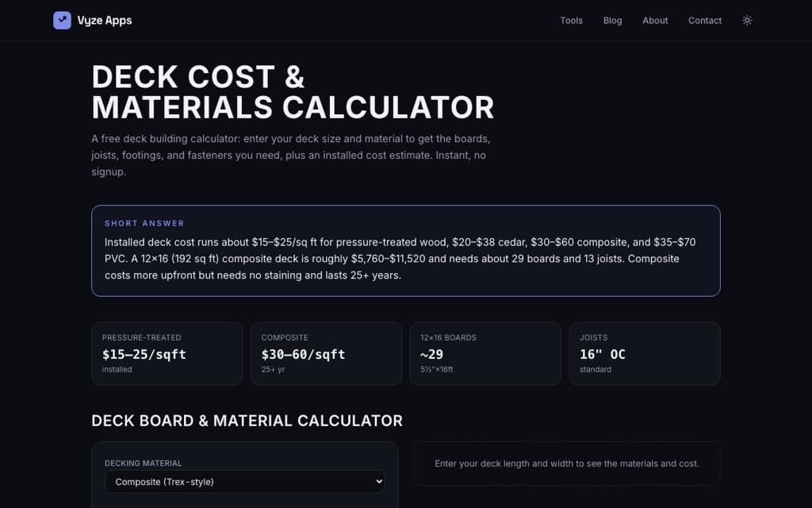Click the Deck Cost & Materials Calculator heading
Screen dimensions: 812x508
coord(293,92)
